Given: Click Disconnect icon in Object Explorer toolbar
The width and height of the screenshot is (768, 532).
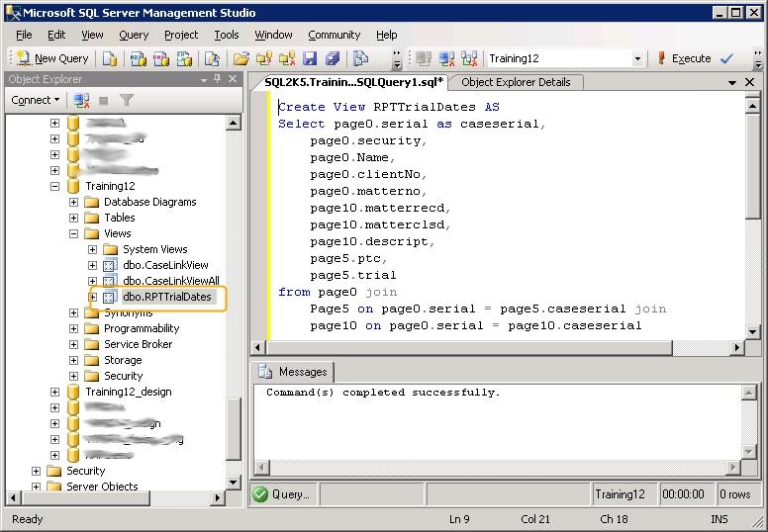Looking at the screenshot, I should pos(81,100).
